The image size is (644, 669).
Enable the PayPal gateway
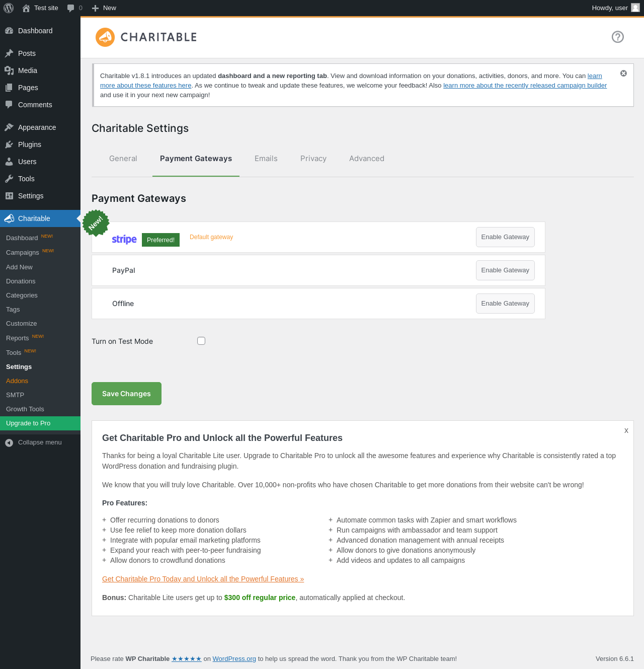(505, 270)
